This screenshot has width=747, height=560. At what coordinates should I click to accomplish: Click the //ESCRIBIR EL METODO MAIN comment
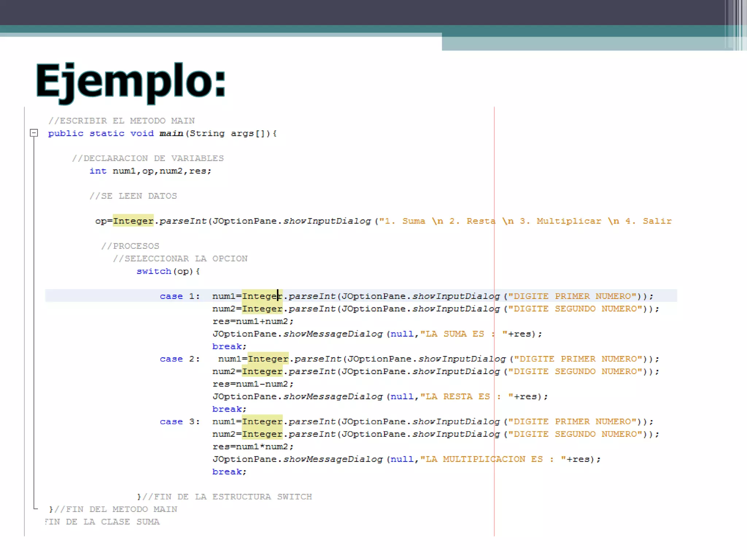[x=121, y=121]
